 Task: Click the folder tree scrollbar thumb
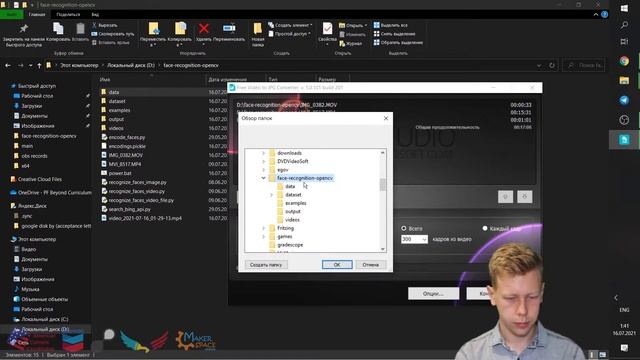coord(382,184)
